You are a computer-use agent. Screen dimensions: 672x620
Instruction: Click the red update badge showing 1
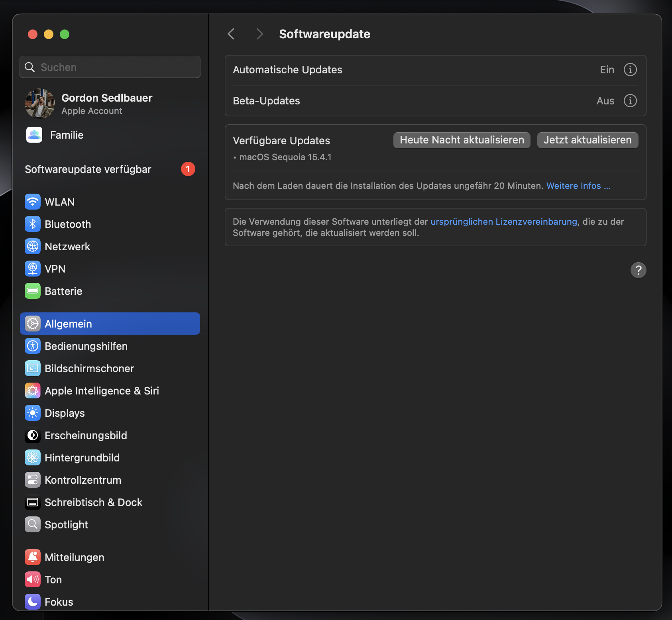click(188, 169)
